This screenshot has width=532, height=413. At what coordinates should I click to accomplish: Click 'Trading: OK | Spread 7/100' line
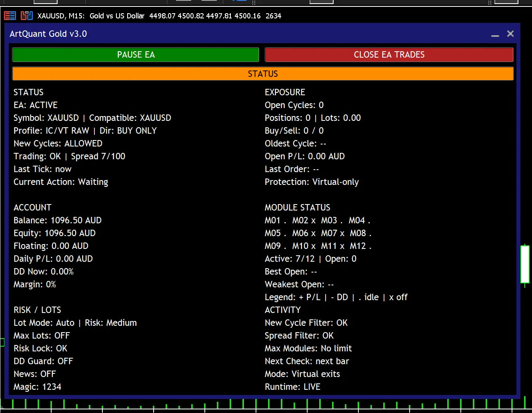70,156
